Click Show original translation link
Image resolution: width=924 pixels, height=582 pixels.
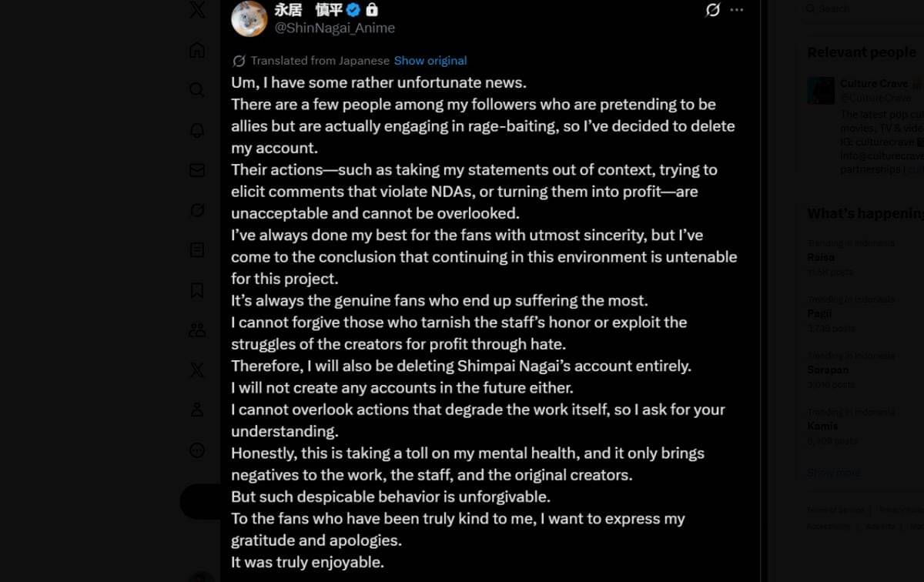430,61
